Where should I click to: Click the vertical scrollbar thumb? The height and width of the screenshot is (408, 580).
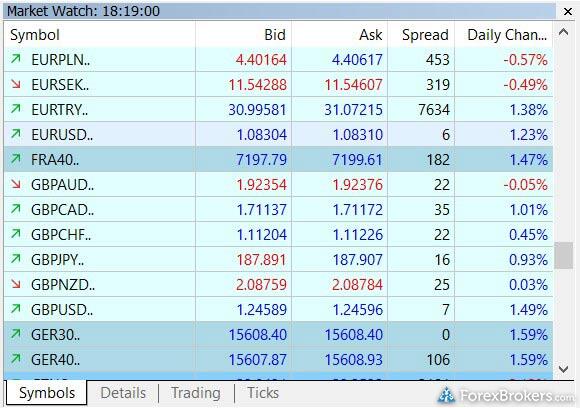point(563,255)
